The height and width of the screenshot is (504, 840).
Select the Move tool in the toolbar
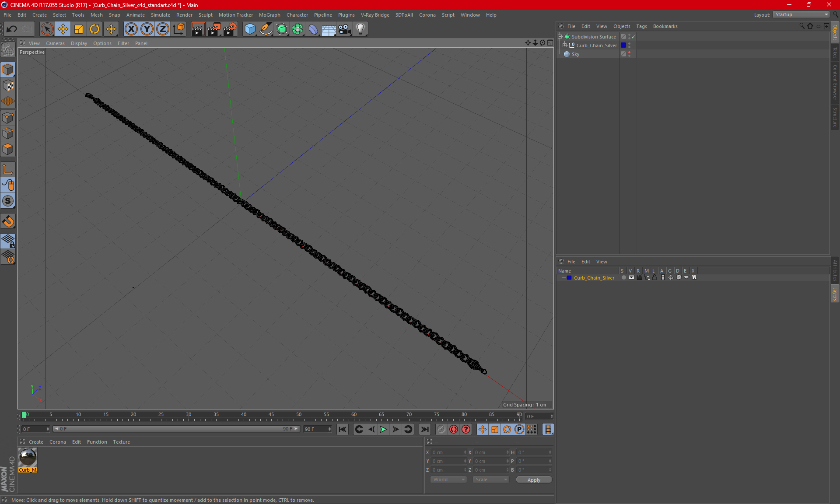click(x=63, y=29)
